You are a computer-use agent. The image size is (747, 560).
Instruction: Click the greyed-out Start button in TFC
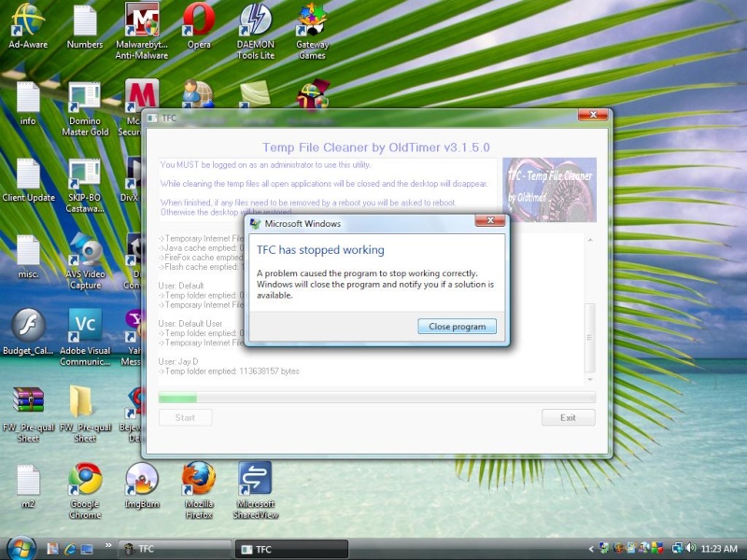tap(185, 417)
